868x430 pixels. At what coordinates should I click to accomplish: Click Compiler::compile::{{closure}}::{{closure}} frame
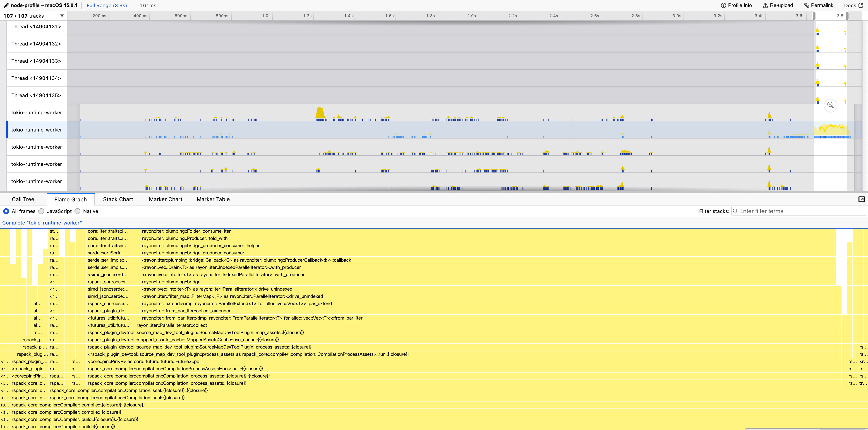(x=439, y=405)
